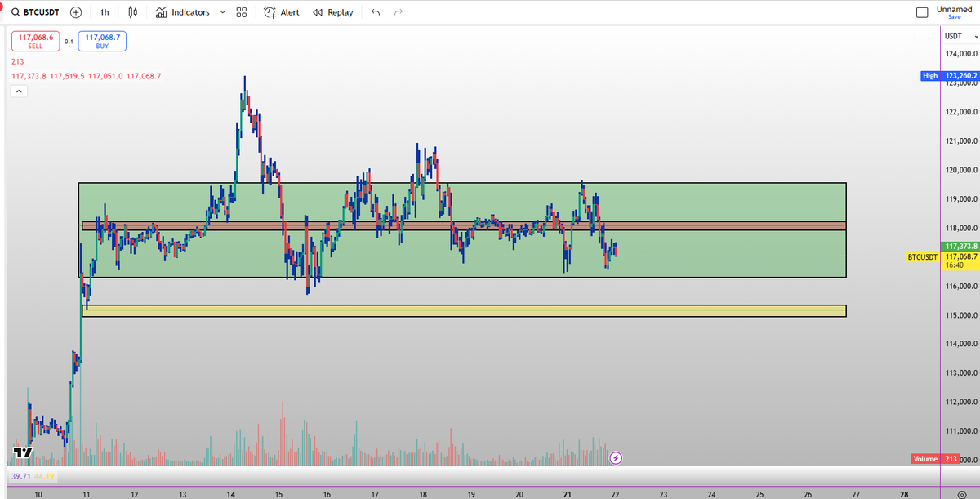Click the SELL 117,068.6 button
The height and width of the screenshot is (499, 980).
(34, 41)
